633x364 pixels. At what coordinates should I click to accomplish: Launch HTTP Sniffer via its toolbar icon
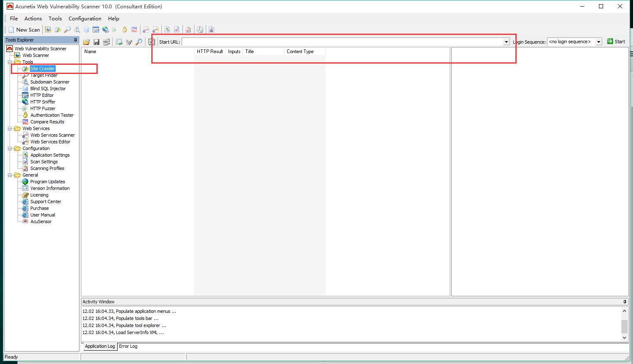(105, 30)
